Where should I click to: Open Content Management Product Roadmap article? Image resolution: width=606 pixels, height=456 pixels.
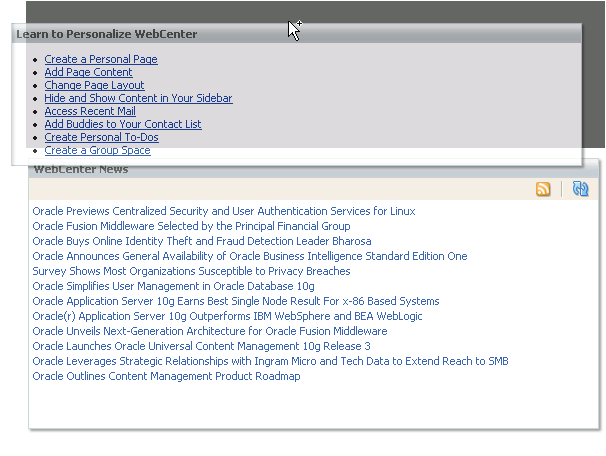pos(166,376)
